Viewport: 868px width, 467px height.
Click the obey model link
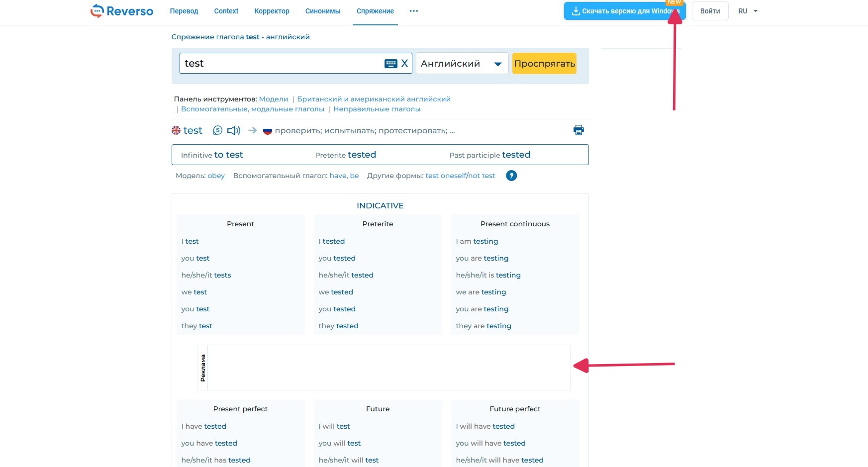[216, 176]
